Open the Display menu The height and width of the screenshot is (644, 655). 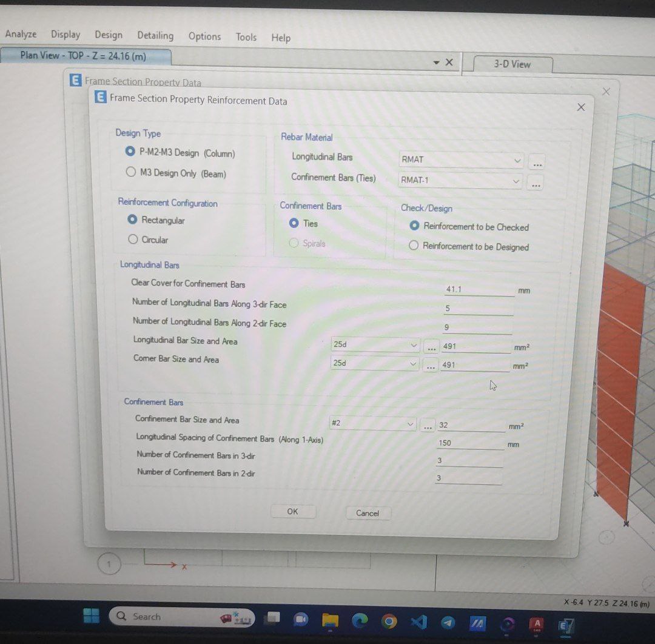coord(65,34)
